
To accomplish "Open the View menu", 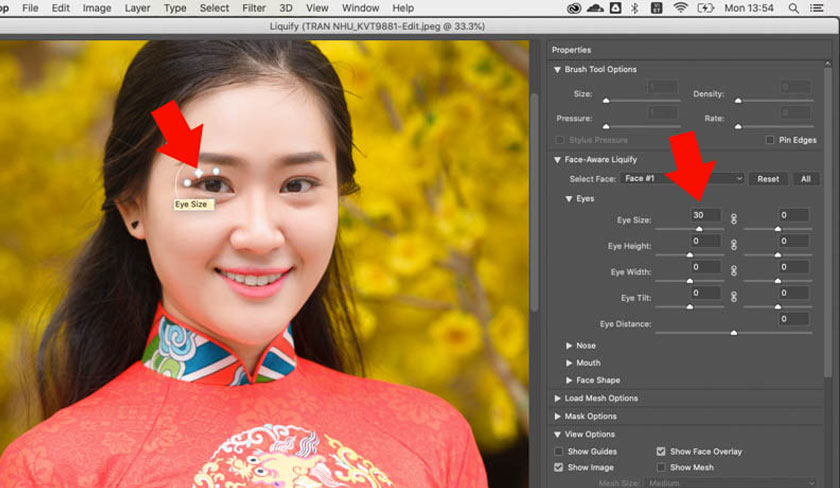I will [317, 8].
